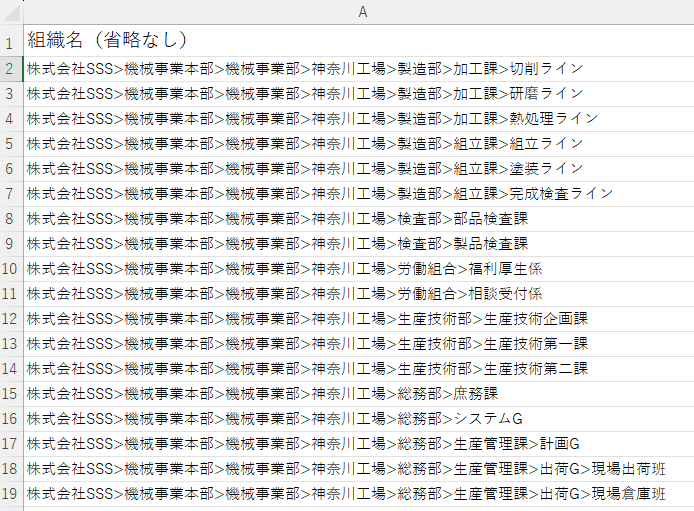Select cell ending with 現場倉庫班

[359, 494]
